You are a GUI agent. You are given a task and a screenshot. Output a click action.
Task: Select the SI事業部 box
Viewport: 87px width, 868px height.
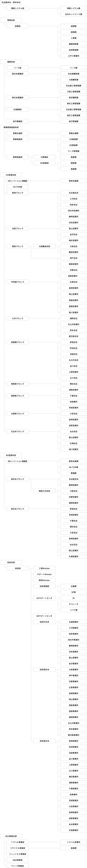pyautogui.click(x=44, y=157)
